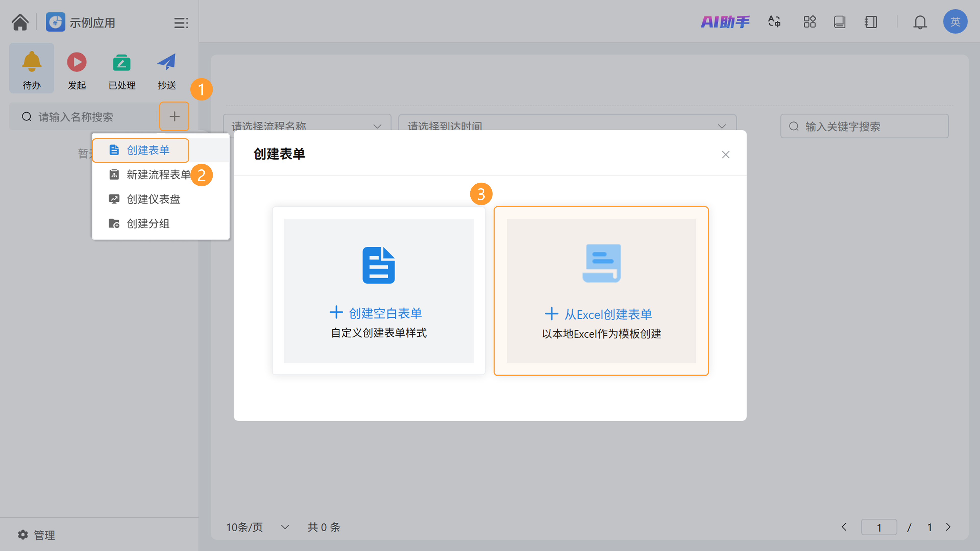Click the 从Excel创建表单 card
The height and width of the screenshot is (551, 980).
601,291
